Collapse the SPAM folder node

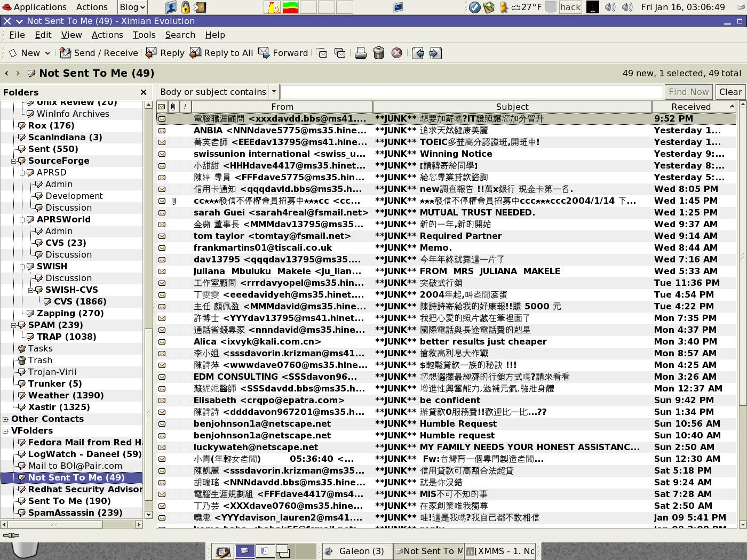coord(14,325)
